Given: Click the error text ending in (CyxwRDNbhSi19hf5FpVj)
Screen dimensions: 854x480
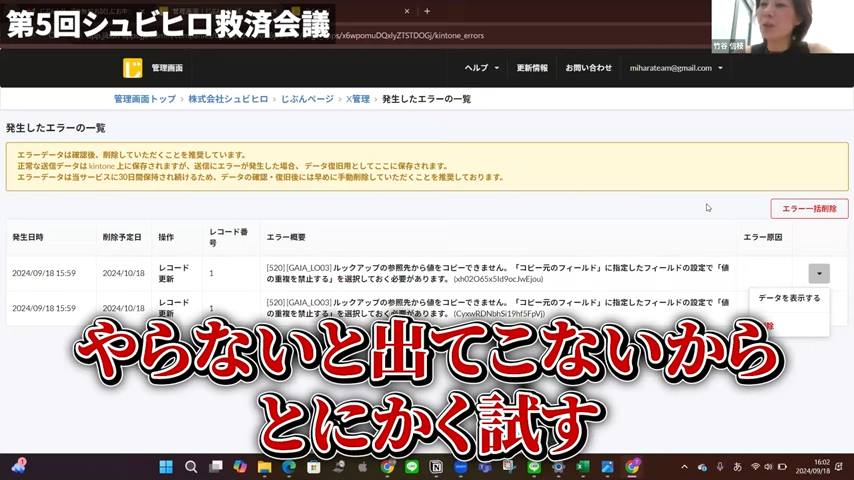Looking at the screenshot, I should coord(497,308).
